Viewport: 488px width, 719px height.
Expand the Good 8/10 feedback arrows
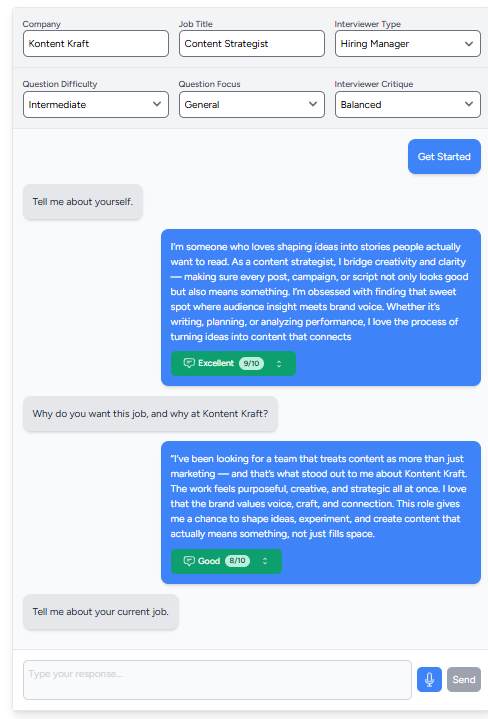tap(265, 561)
